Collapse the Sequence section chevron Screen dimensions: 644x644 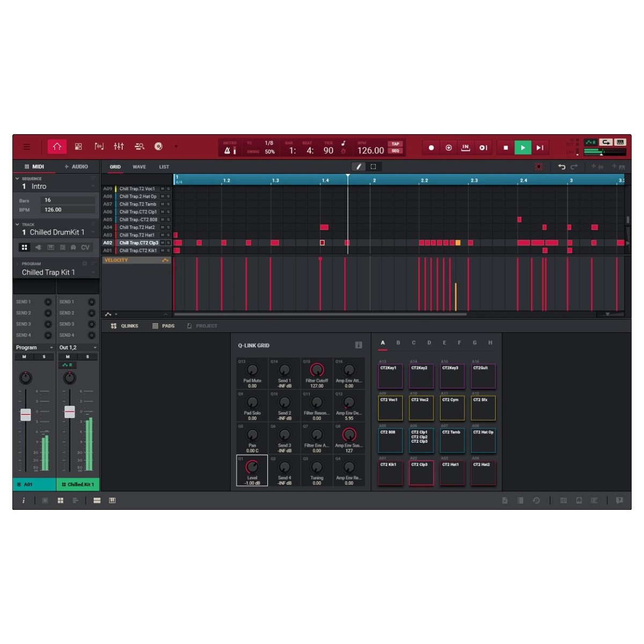(x=17, y=179)
